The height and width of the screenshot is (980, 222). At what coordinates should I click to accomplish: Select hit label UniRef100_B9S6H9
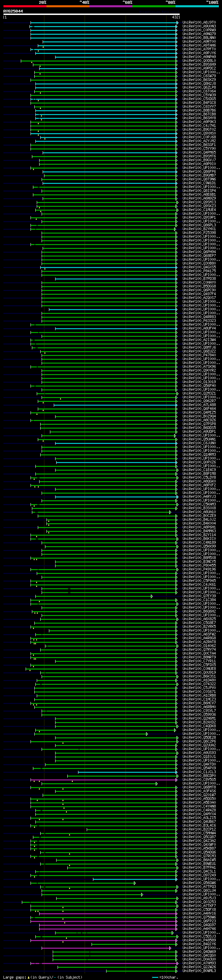(x=199, y=64)
